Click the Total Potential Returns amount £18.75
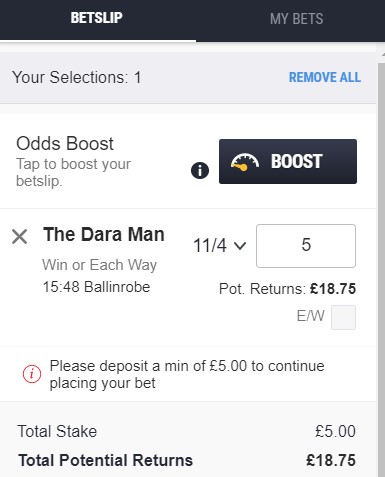Screen dimensions: 385x477 [331, 461]
